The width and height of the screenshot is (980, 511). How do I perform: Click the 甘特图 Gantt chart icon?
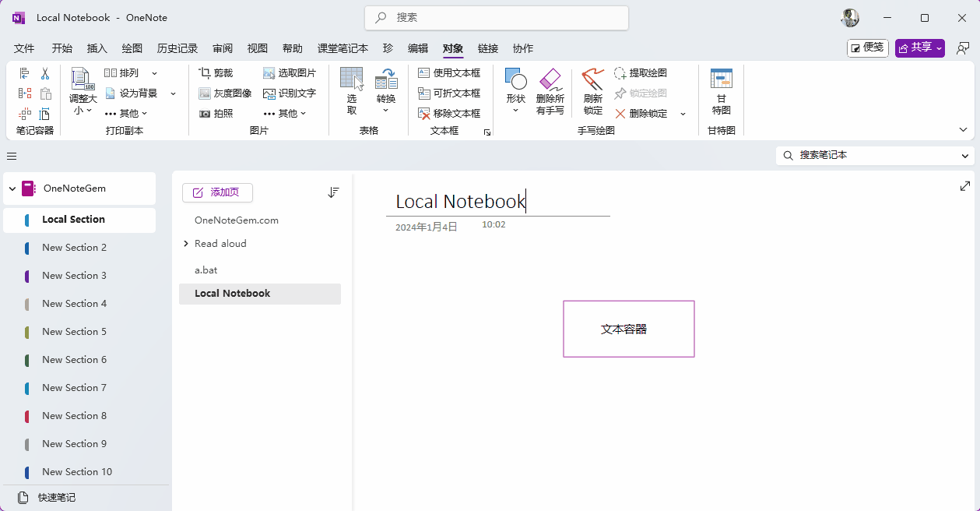point(722,79)
